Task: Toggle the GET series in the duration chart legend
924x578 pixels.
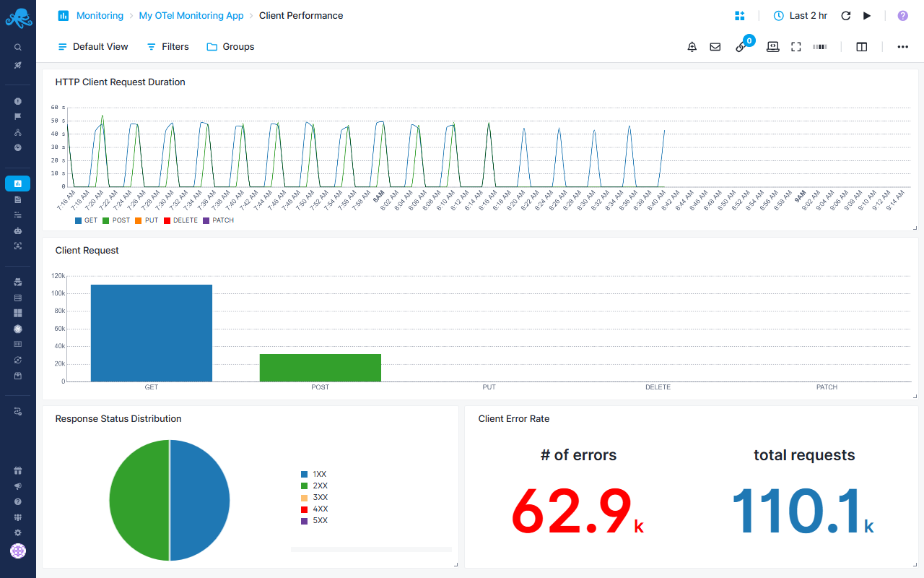Action: 87,220
